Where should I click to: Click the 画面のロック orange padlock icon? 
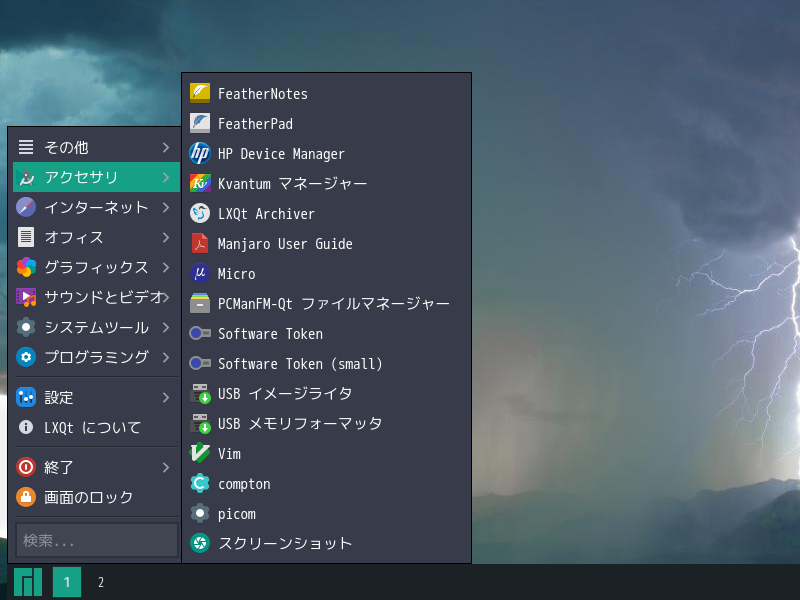[x=26, y=497]
